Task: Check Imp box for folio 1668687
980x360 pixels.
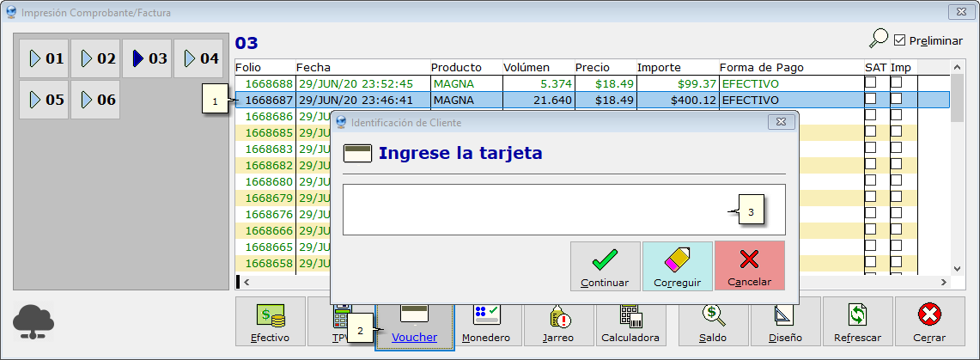Action: coord(896,100)
